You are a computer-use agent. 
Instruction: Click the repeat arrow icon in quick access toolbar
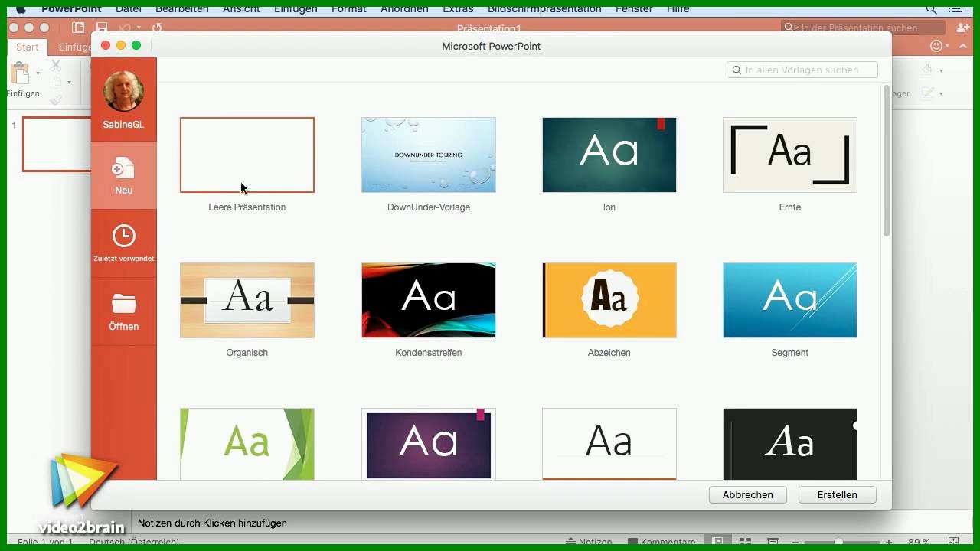157,28
